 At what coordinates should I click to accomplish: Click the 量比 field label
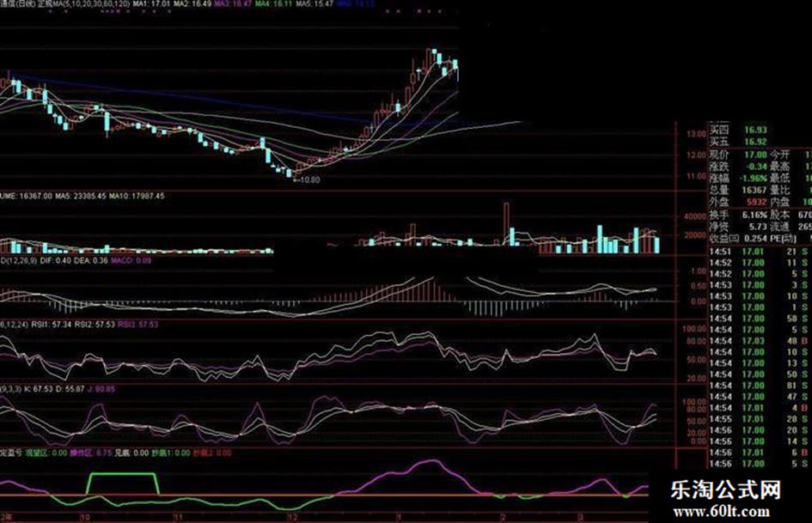click(780, 190)
